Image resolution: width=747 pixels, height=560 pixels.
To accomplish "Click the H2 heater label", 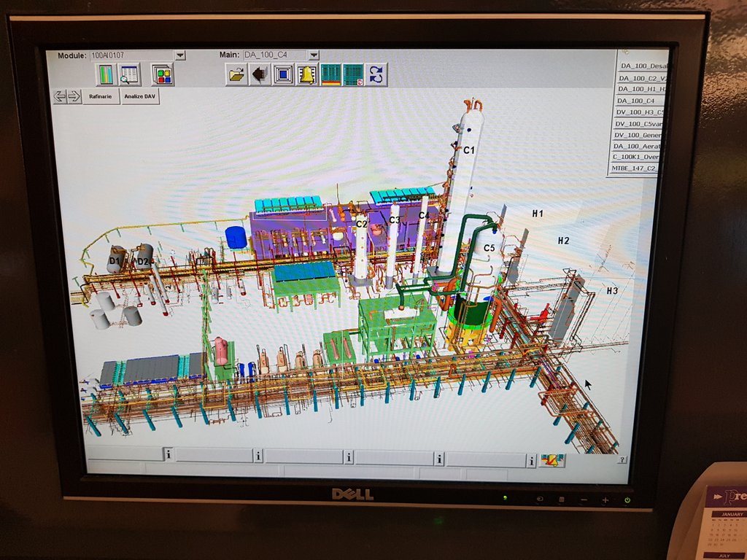I will (564, 241).
